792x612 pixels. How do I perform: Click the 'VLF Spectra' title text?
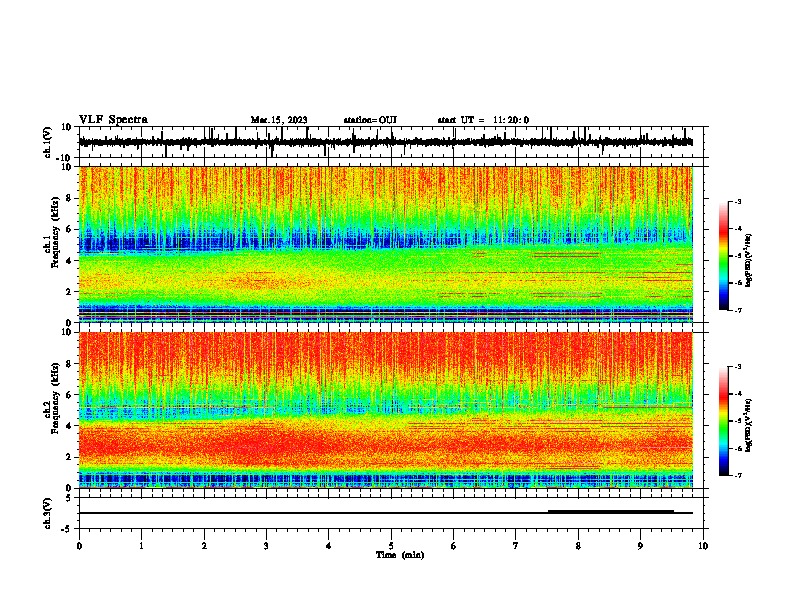tap(113, 120)
